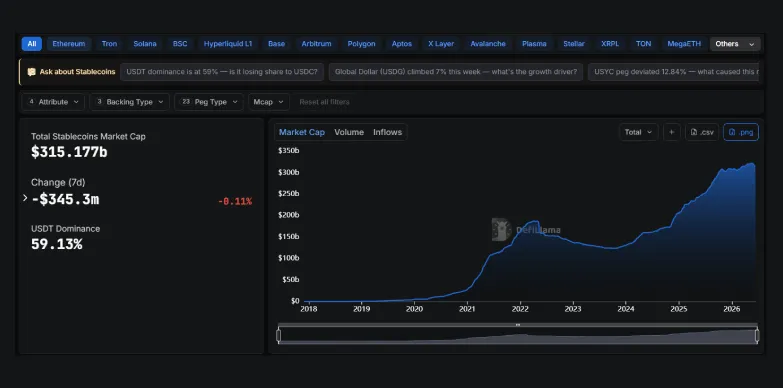Click Reset all filters

point(325,102)
